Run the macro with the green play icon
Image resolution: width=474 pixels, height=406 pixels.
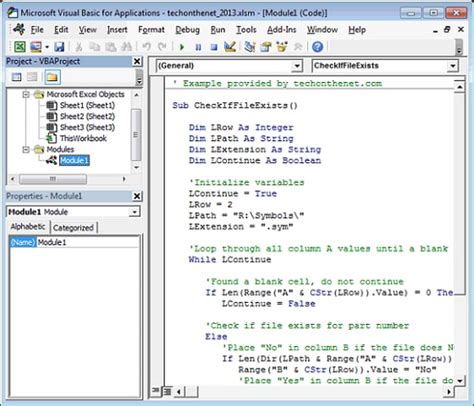[x=182, y=47]
